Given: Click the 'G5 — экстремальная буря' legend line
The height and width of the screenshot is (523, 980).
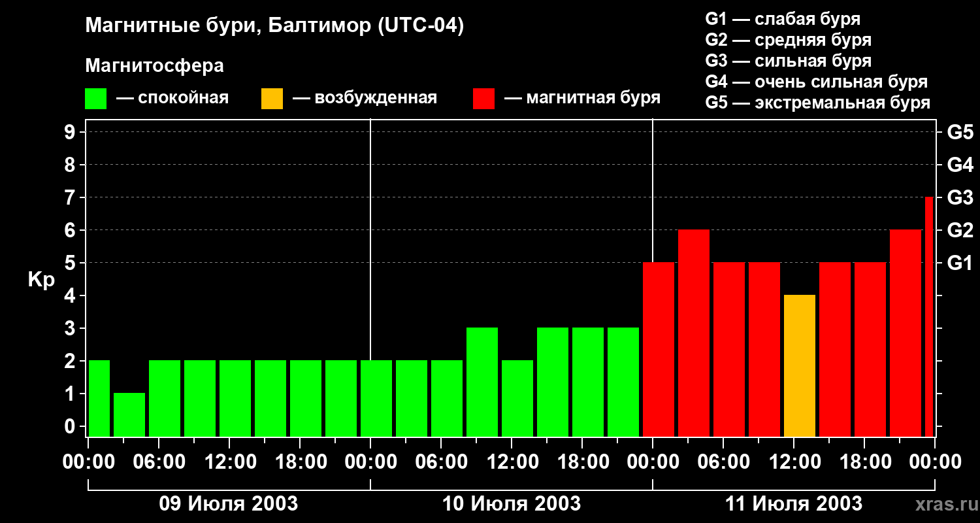Looking at the screenshot, I should pyautogui.click(x=817, y=103).
